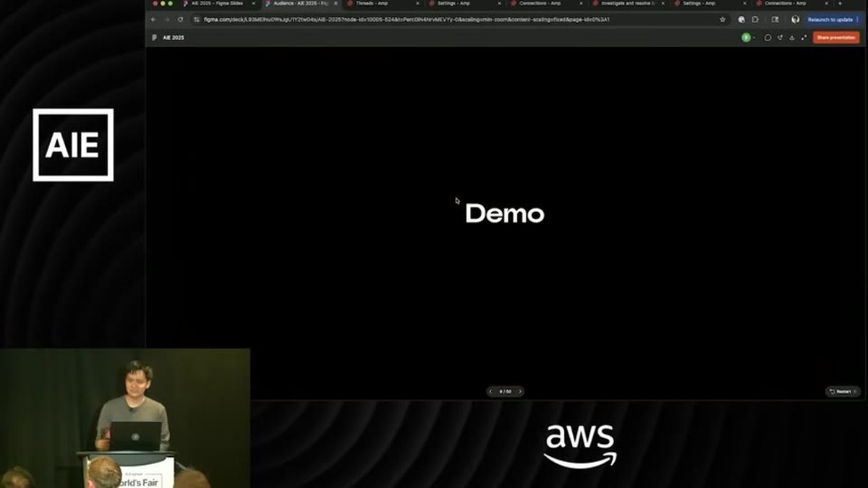Open the browser extensions icon
The image size is (868, 488).
pyautogui.click(x=754, y=20)
